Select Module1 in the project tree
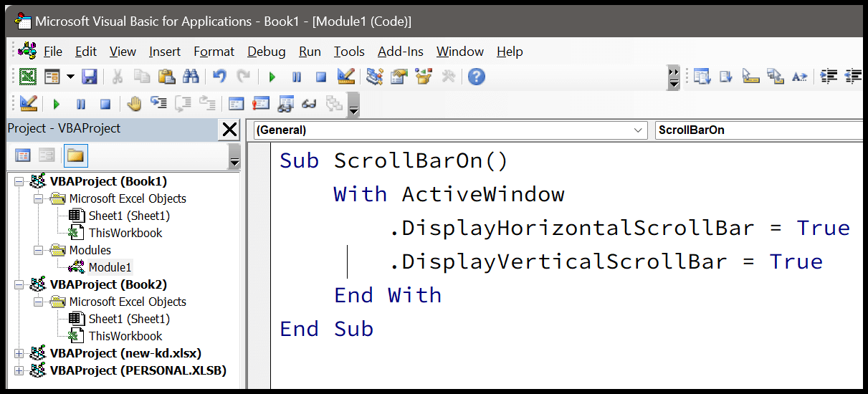 click(x=110, y=267)
